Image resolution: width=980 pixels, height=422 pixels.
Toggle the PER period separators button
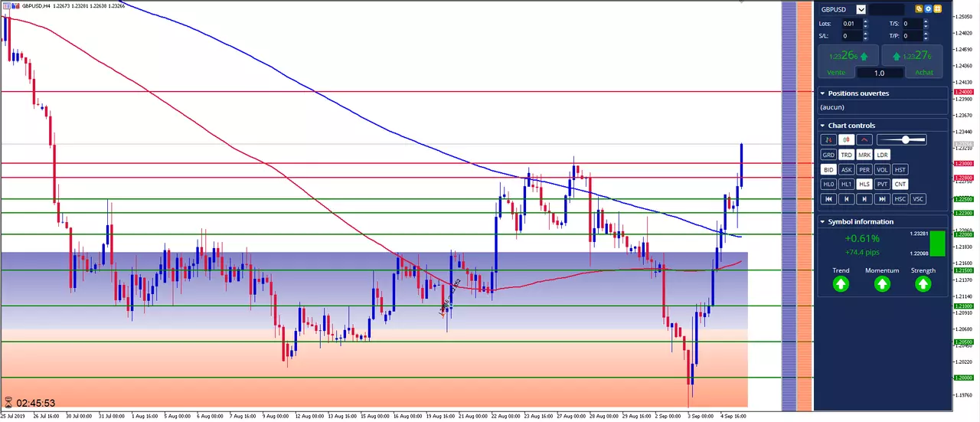pos(864,170)
